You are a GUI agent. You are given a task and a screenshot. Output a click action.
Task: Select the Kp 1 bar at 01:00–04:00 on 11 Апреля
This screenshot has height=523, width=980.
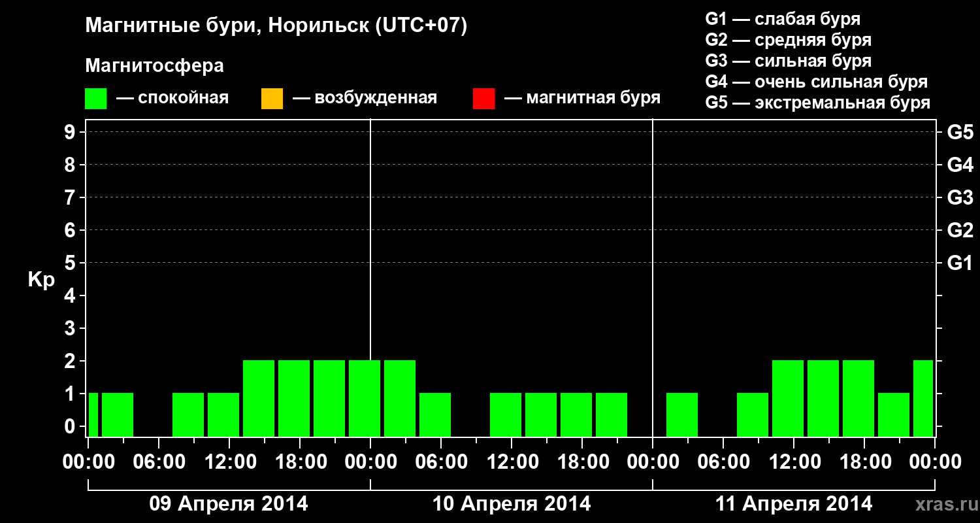(682, 414)
